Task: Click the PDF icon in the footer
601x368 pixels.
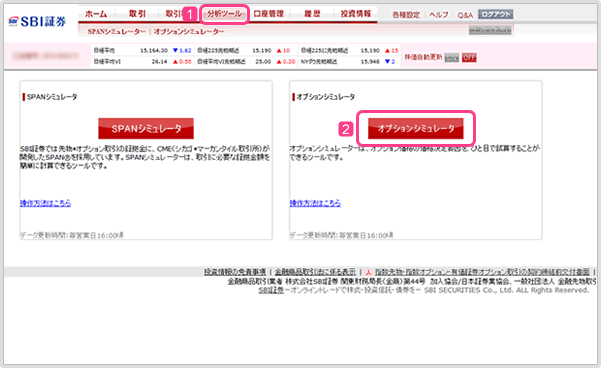Action: (x=368, y=272)
